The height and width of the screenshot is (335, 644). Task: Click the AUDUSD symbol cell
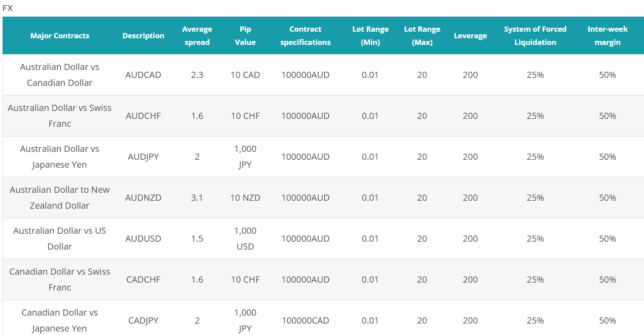(x=143, y=239)
